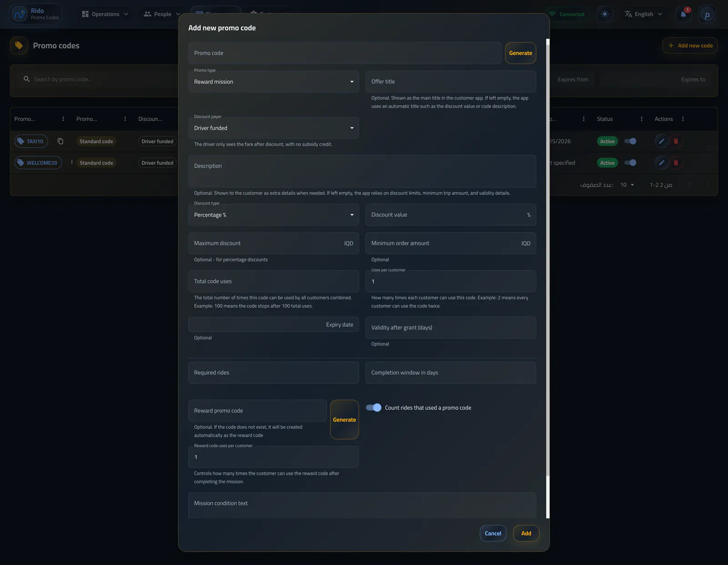Open the second Promo column options menu

125,119
